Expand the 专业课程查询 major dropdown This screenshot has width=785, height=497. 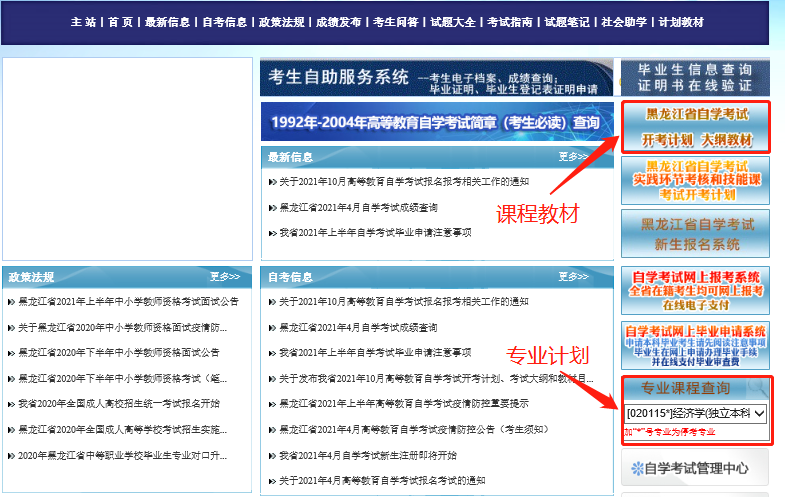coord(695,413)
